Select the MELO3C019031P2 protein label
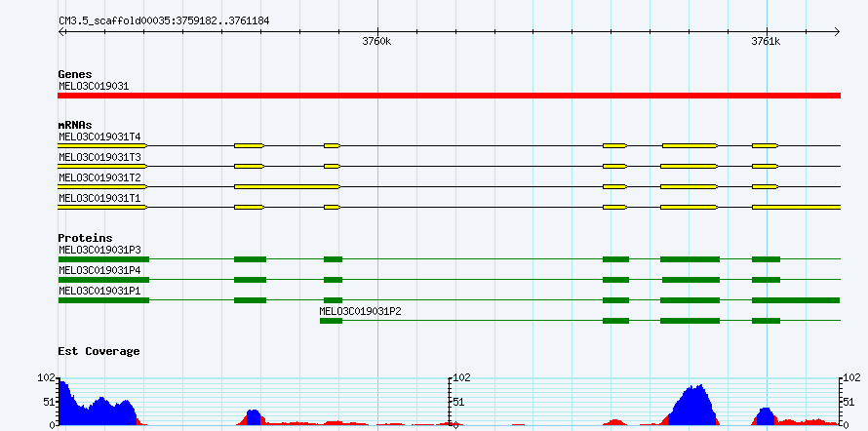The width and height of the screenshot is (868, 431). 361,311
